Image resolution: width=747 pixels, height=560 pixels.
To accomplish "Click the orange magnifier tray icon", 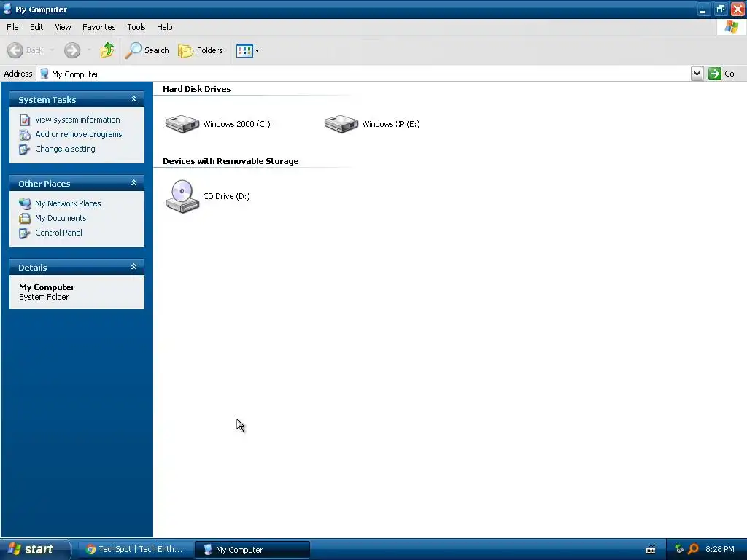I will click(693, 549).
